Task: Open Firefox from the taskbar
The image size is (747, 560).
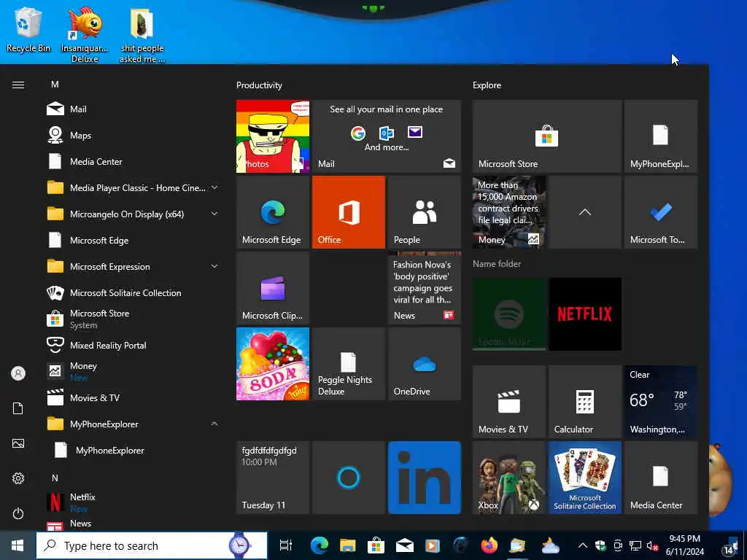Action: coord(489,545)
